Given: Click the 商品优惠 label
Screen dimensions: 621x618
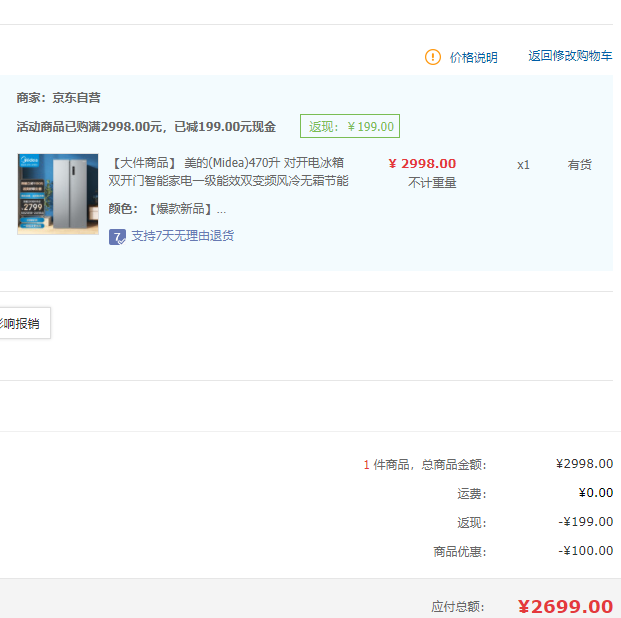Looking at the screenshot, I should pyautogui.click(x=460, y=551).
